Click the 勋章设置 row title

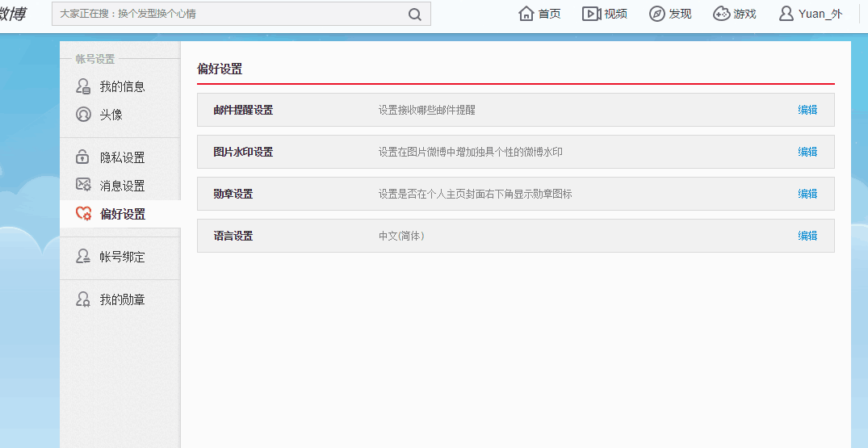tap(233, 194)
